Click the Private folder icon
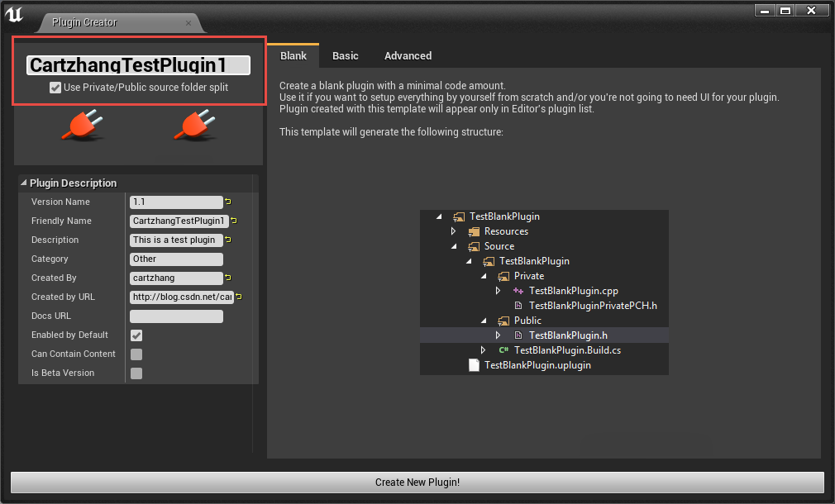 click(503, 276)
